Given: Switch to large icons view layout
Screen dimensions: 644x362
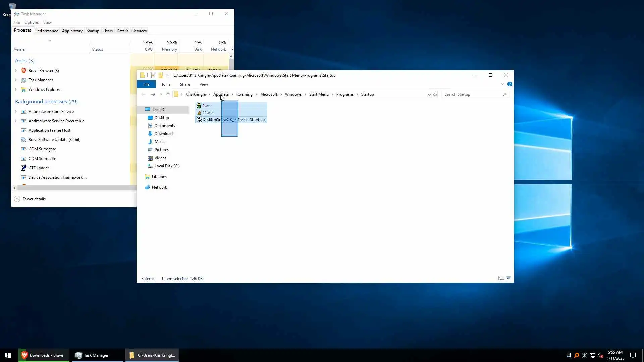Looking at the screenshot, I should (508, 278).
